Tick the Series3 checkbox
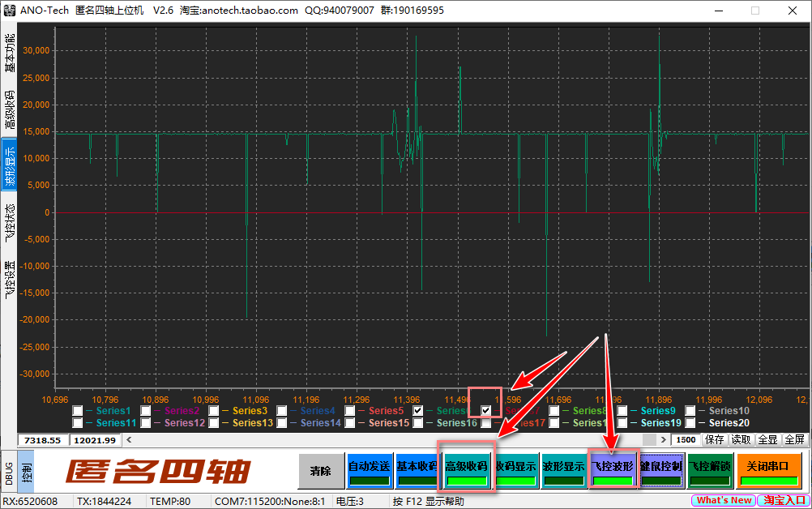Viewport: 812px width, 509px height. tap(213, 411)
